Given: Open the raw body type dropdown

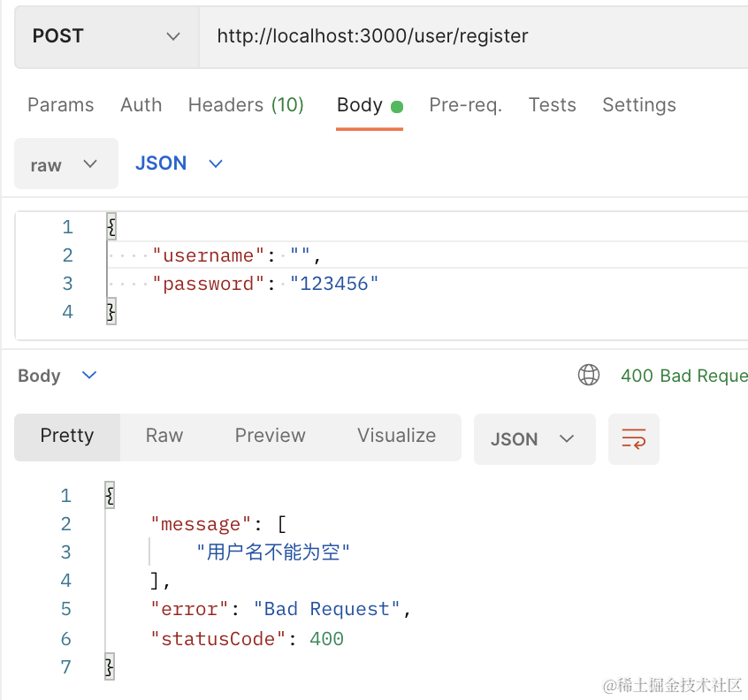Looking at the screenshot, I should click(x=66, y=164).
